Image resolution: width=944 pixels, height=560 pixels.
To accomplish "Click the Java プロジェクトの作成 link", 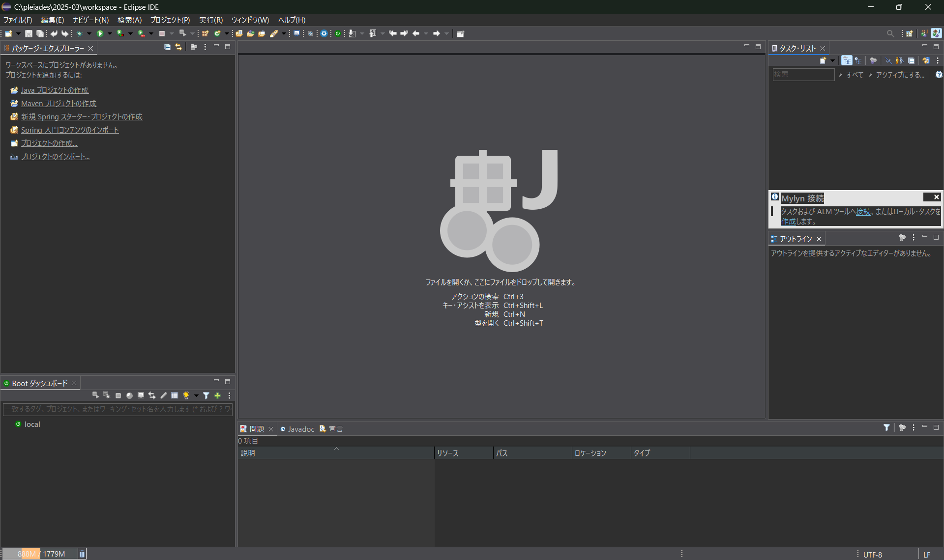I will point(55,90).
